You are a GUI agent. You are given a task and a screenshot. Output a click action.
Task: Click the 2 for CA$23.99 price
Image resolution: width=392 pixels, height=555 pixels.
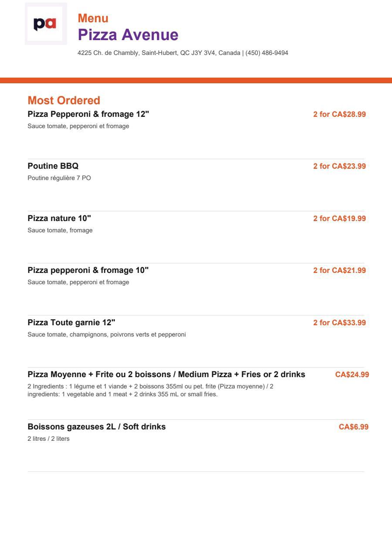point(340,166)
